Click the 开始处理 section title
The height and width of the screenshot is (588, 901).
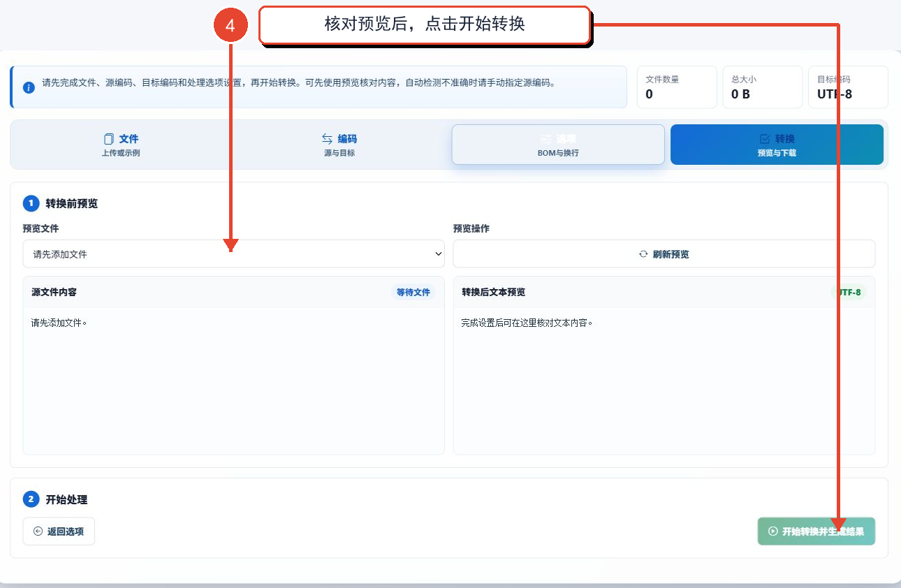pos(66,499)
